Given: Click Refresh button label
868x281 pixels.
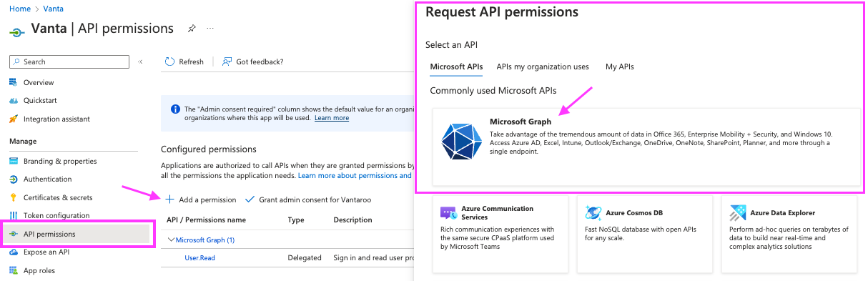Looking at the screenshot, I should point(191,61).
